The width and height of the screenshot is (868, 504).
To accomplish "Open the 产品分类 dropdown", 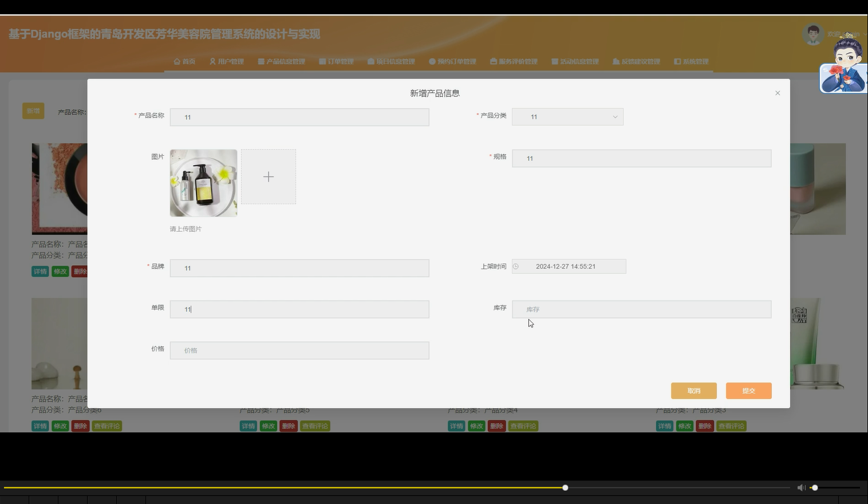I will coord(567,117).
